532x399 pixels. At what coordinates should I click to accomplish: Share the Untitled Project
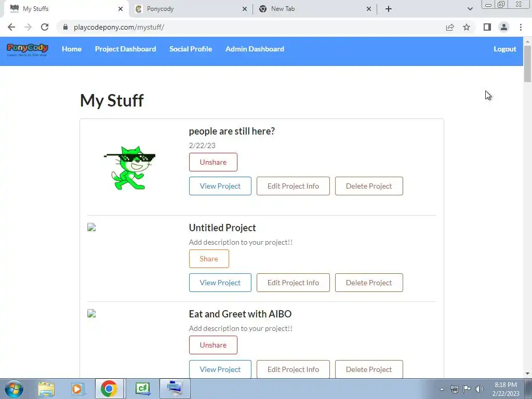coord(209,259)
